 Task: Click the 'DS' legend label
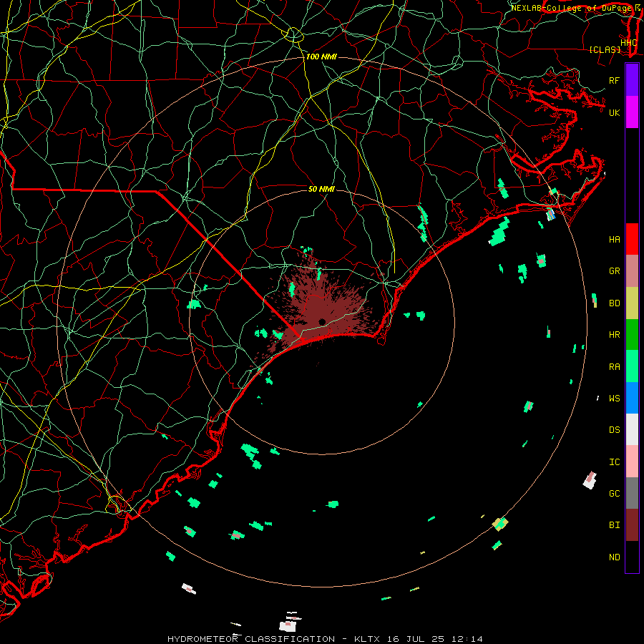click(x=614, y=430)
